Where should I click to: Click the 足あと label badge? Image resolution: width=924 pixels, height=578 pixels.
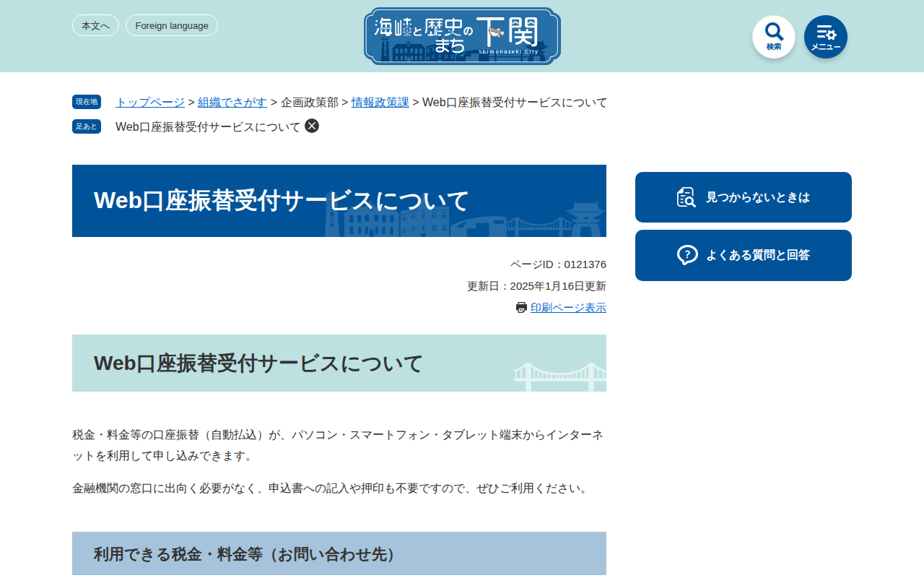(x=87, y=126)
